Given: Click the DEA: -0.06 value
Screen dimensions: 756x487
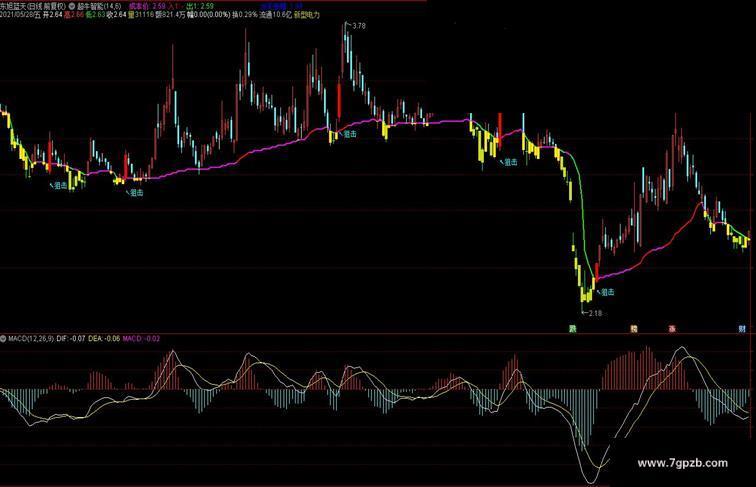Looking at the screenshot, I should (104, 339).
